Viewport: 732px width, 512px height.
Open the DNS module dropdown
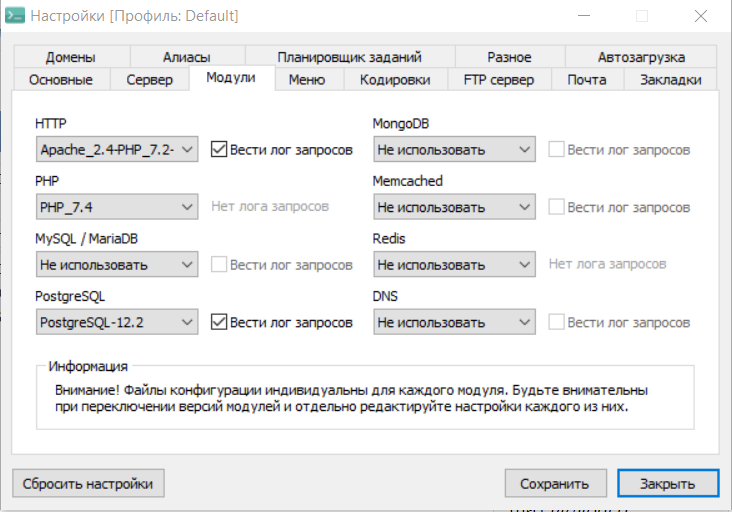[455, 322]
